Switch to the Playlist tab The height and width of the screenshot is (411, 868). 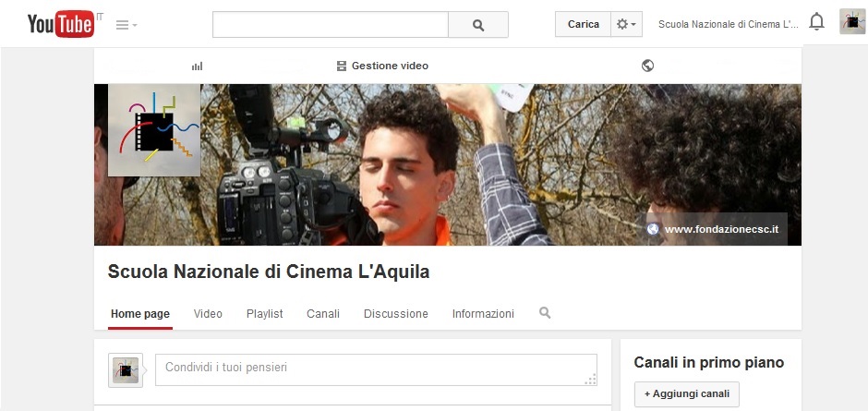[x=264, y=314]
